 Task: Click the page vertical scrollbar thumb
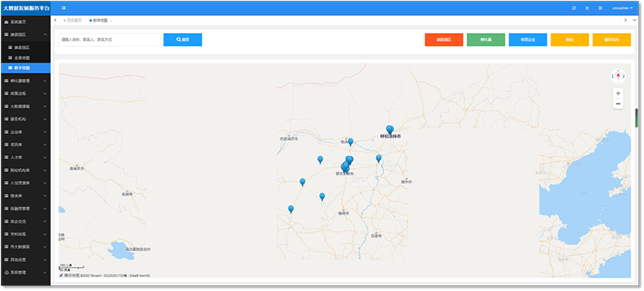(x=636, y=117)
